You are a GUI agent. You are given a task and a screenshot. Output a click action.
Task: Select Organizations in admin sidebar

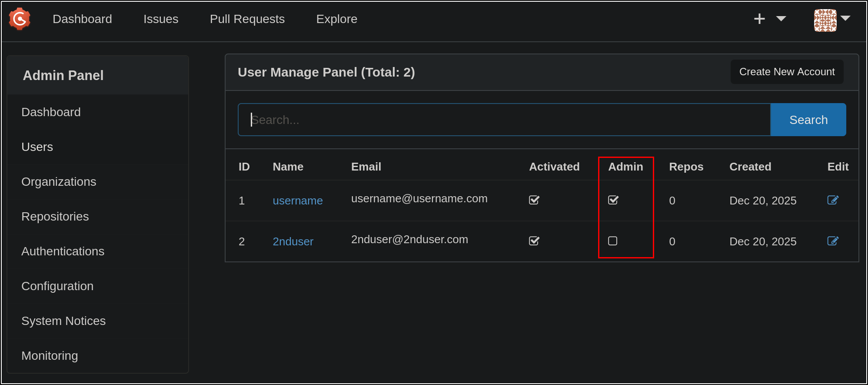coord(59,182)
